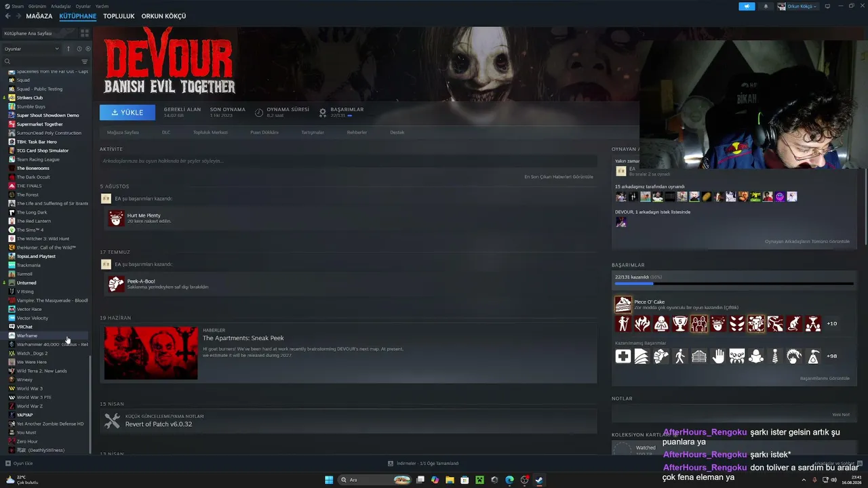Go back with the Steam back arrow
Viewport: 868px width, 488px height.
coord(7,16)
